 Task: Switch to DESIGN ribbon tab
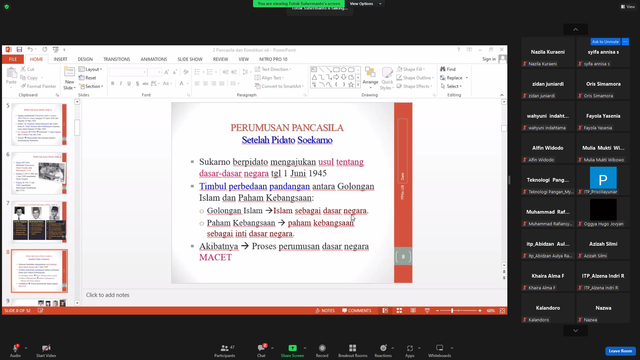tap(85, 59)
